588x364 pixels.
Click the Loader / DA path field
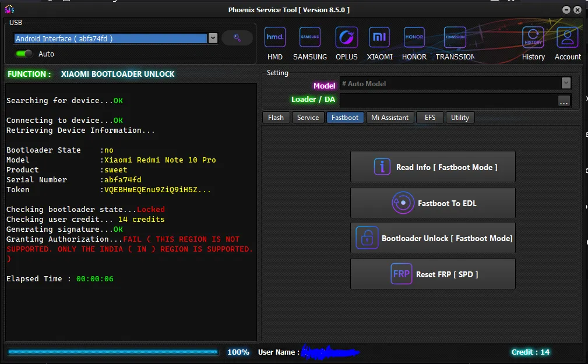point(447,101)
